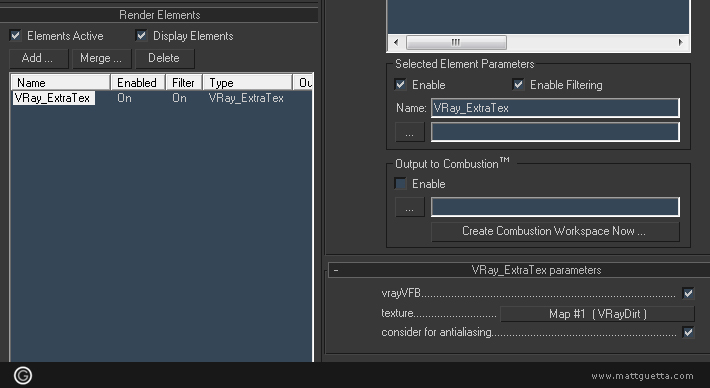Click the Delete button
Viewport: 710px width, 388px height.
[164, 58]
